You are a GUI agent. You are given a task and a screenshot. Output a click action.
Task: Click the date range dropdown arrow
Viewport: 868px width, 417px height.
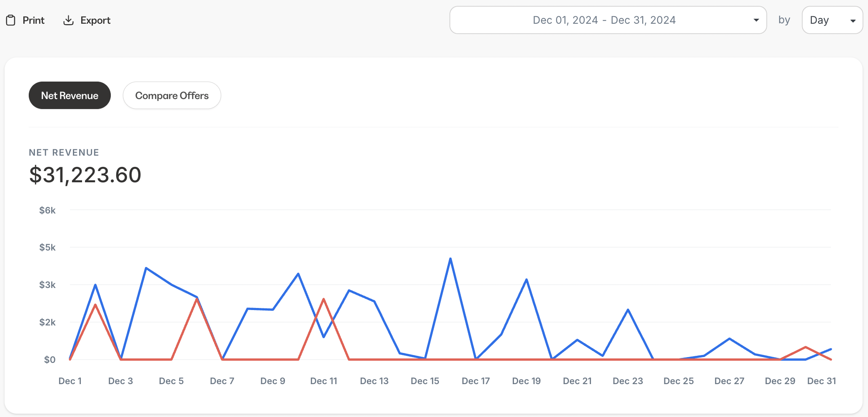tap(756, 20)
